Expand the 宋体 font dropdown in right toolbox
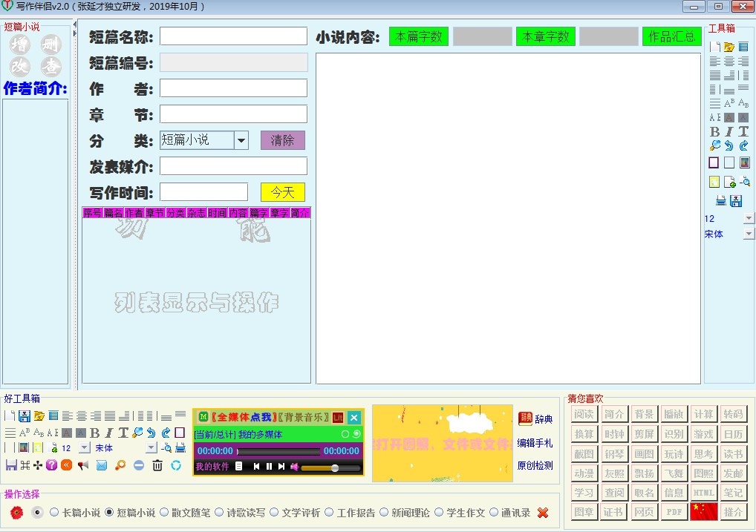Viewport: 756px width, 532px height. point(748,234)
